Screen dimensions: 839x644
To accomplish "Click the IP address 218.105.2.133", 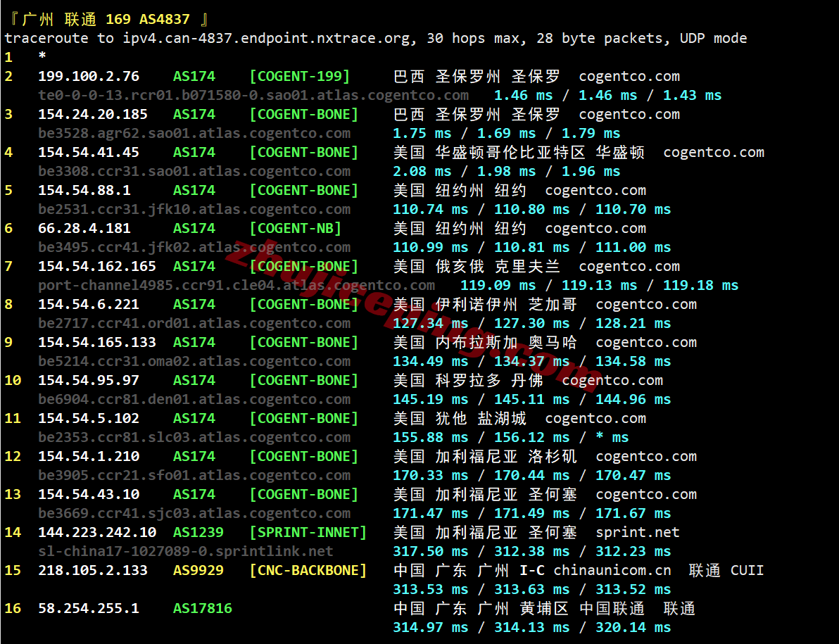I will pyautogui.click(x=93, y=570).
